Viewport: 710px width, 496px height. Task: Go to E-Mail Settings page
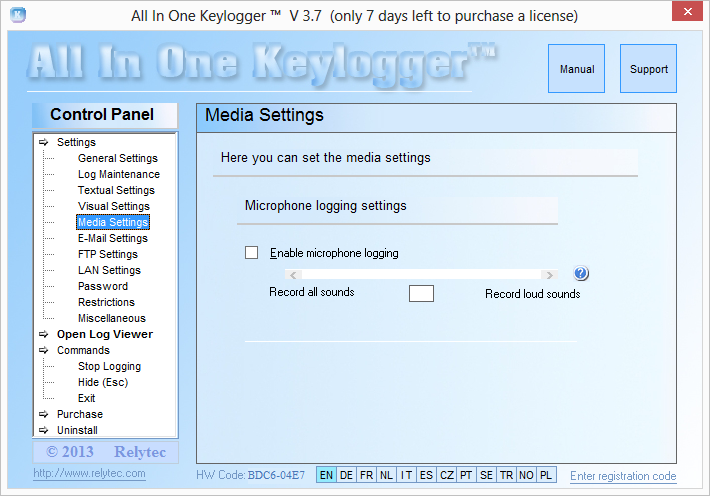[112, 238]
